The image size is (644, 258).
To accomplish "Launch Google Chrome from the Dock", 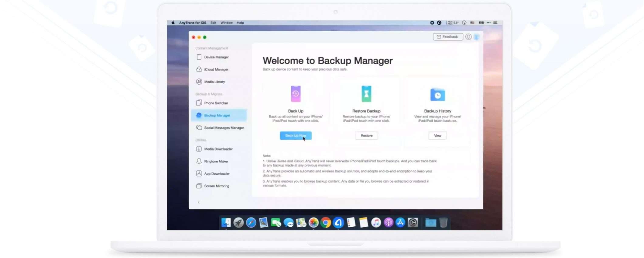I will (326, 223).
